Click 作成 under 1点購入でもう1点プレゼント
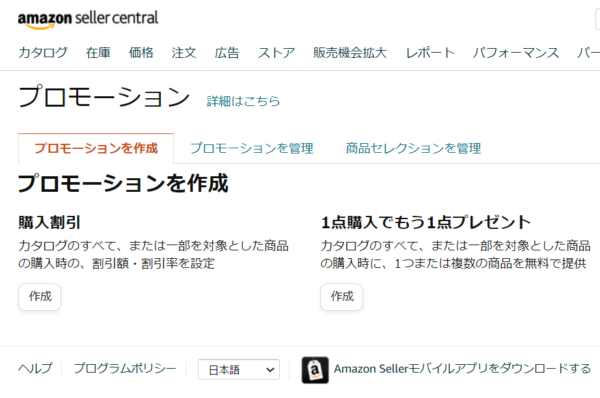This screenshot has width=600, height=398. tap(342, 297)
